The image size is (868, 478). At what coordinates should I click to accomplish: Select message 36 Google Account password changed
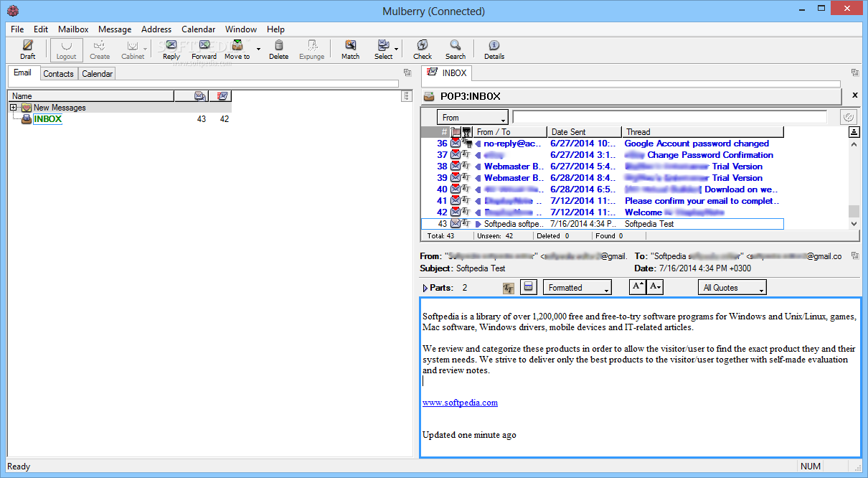pos(602,144)
